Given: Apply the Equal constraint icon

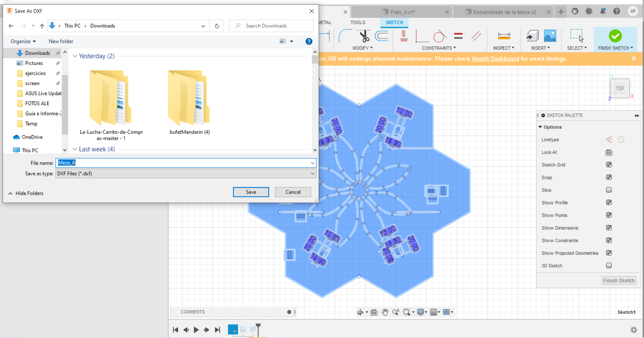Looking at the screenshot, I should 458,36.
